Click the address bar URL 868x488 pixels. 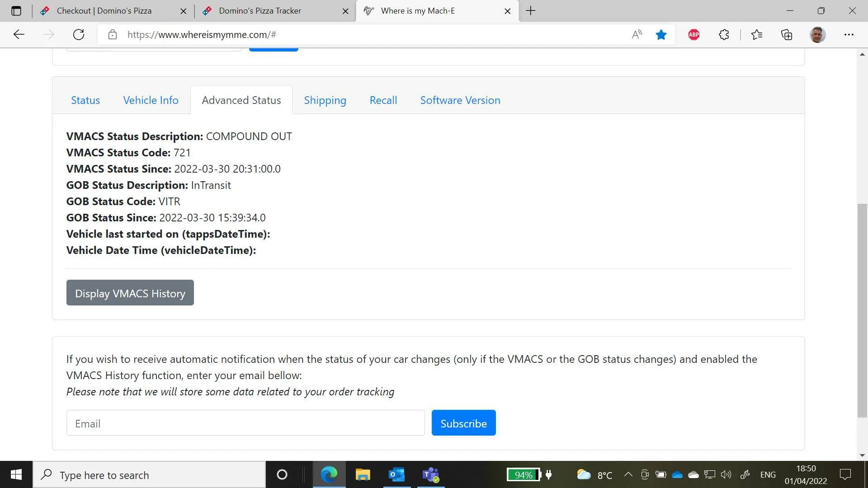[x=202, y=35]
